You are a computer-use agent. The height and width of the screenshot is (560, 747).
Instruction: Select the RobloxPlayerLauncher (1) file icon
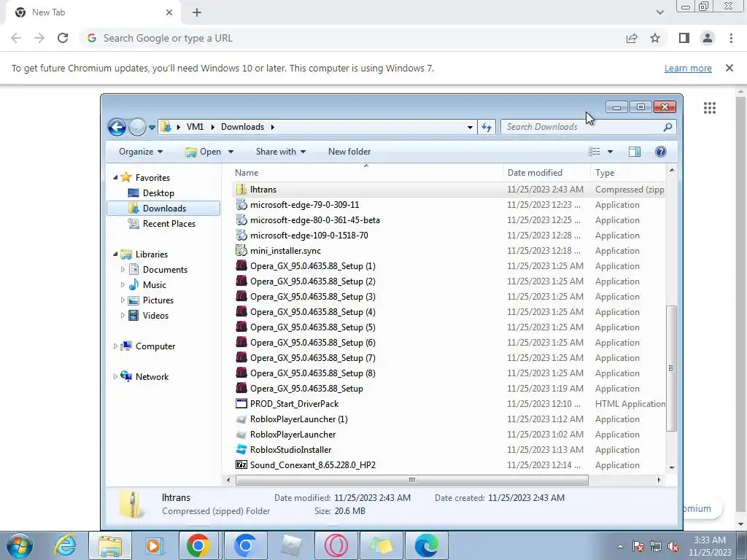[x=241, y=419]
